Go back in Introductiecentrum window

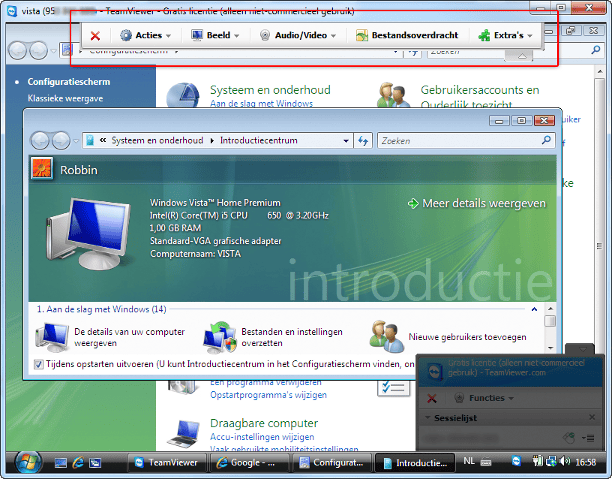[x=40, y=141]
